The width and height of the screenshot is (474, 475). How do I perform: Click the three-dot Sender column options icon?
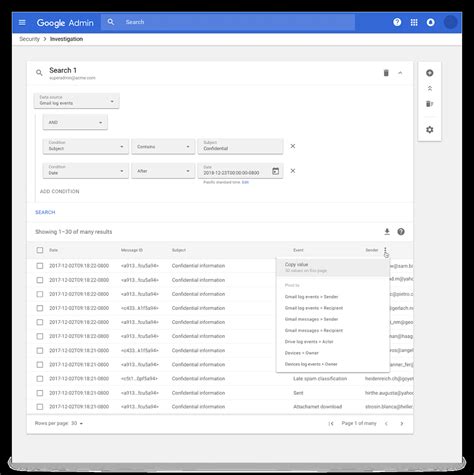385,250
